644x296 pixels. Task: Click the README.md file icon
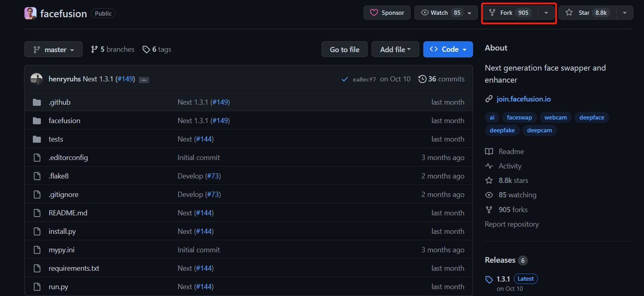pyautogui.click(x=37, y=213)
